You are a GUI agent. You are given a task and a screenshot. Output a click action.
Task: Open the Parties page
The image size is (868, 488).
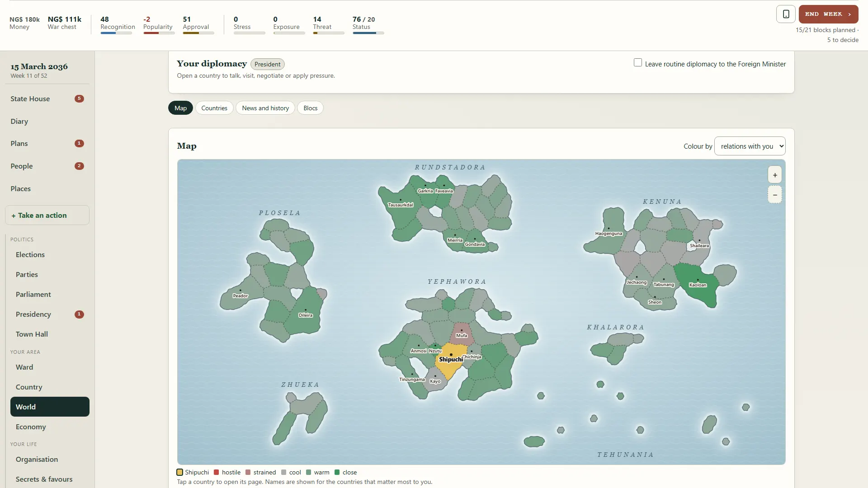(50, 274)
